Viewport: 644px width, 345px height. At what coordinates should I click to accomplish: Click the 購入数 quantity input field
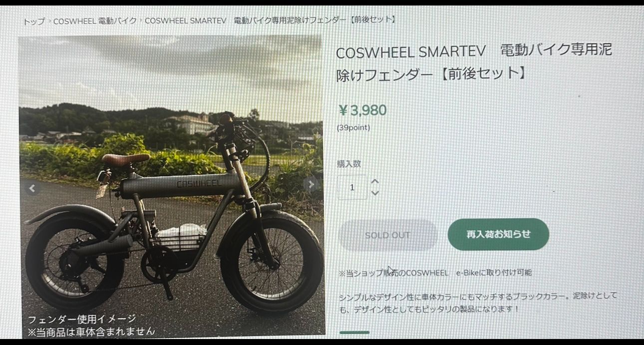(352, 188)
